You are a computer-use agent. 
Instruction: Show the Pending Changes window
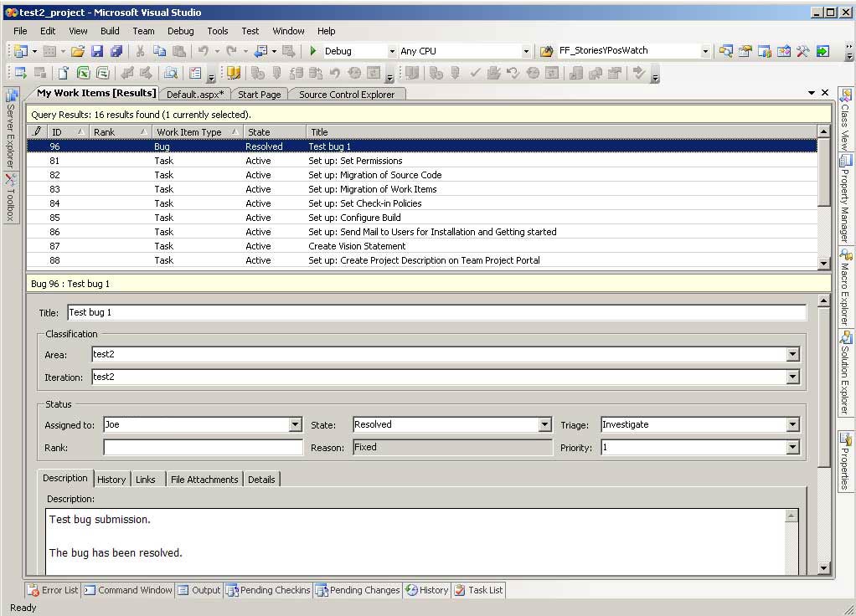[358, 590]
